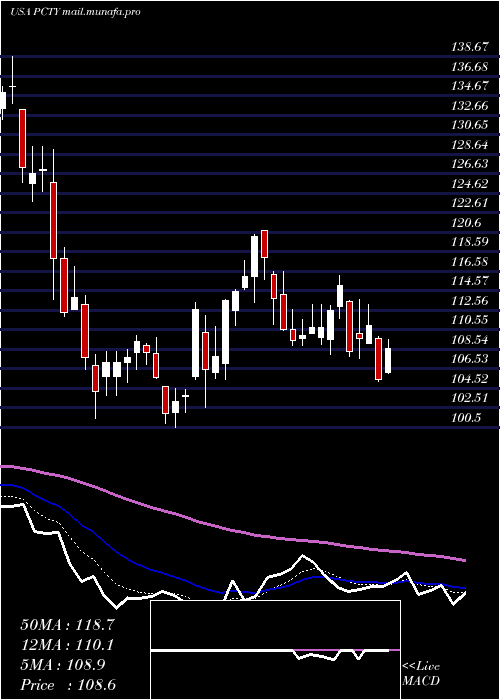
Task: Select the 120.6 price axis label
Action: [466, 222]
